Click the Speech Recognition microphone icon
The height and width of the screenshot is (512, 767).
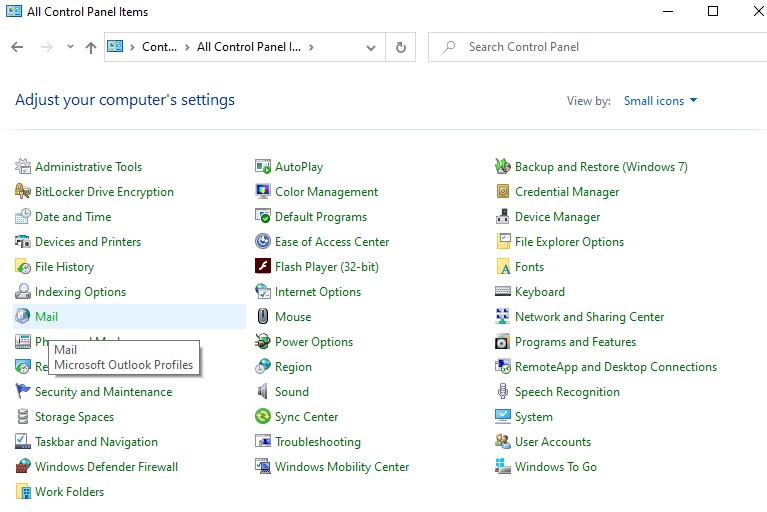pos(502,391)
